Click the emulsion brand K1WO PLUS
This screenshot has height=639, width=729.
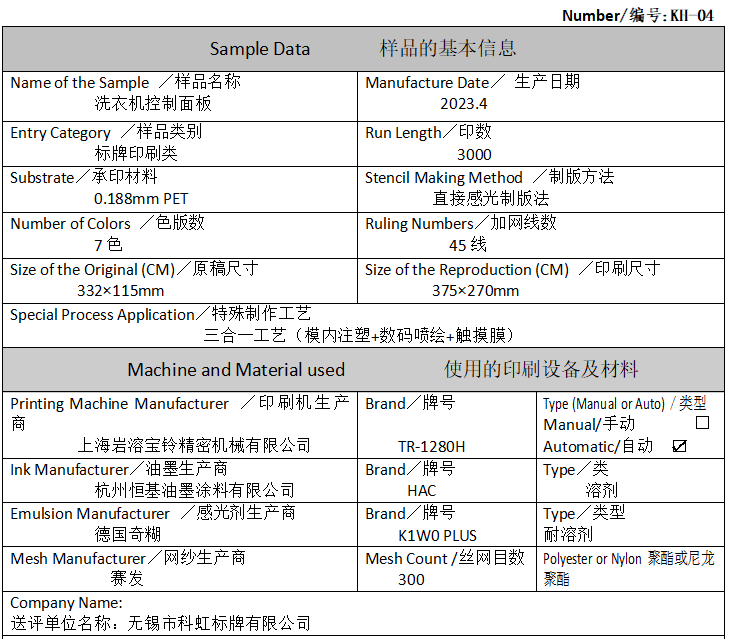(437, 535)
